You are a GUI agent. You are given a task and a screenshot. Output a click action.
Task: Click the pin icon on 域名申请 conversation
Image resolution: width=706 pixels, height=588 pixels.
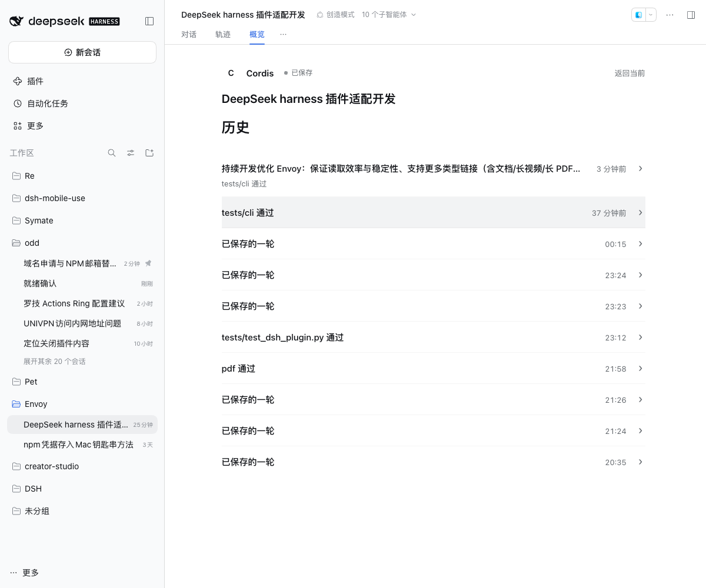pos(148,263)
